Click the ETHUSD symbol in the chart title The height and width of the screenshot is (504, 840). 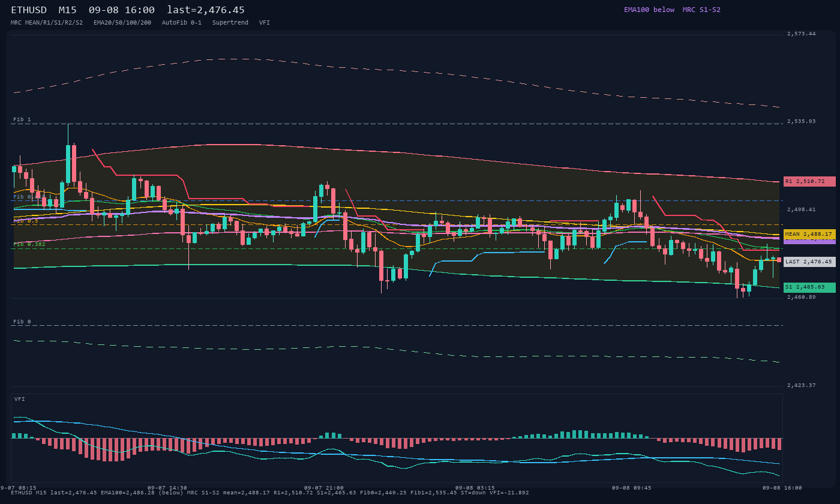(x=29, y=10)
